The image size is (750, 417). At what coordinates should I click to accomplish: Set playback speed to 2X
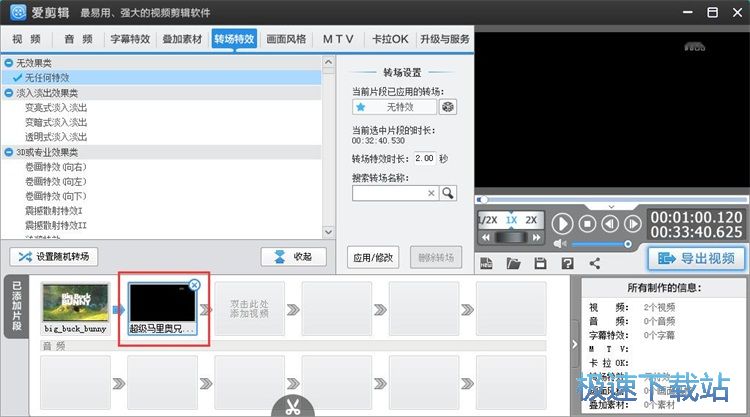coord(531,220)
